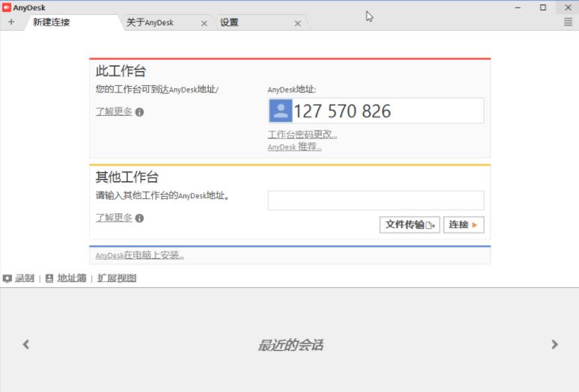
Task: Open the hamburger main menu
Action: tap(568, 22)
